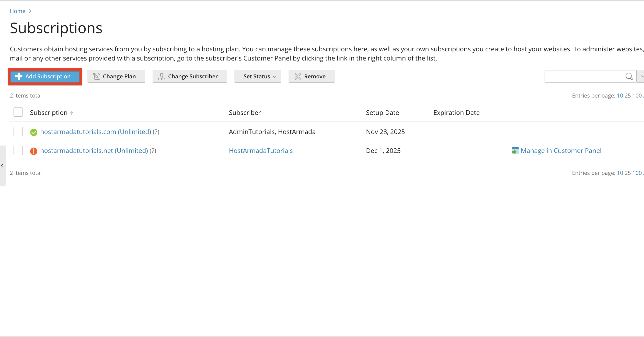Image resolution: width=644 pixels, height=337 pixels.
Task: Sort by the Expiration Date column header
Action: 456,113
